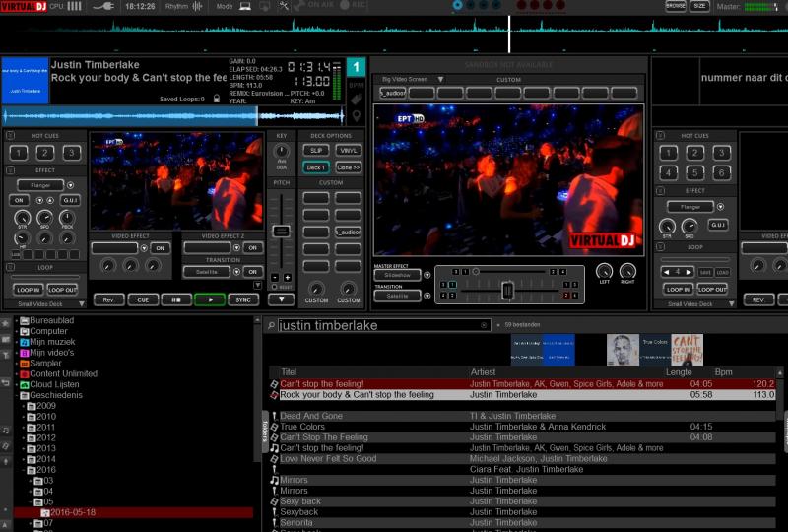Click the left deck STR effect knob

tap(22, 217)
